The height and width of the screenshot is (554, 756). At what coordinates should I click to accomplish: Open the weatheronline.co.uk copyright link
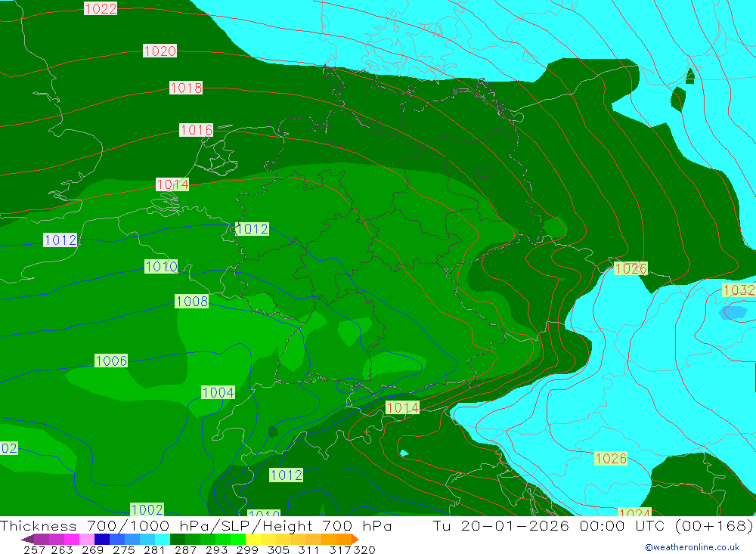tap(692, 547)
